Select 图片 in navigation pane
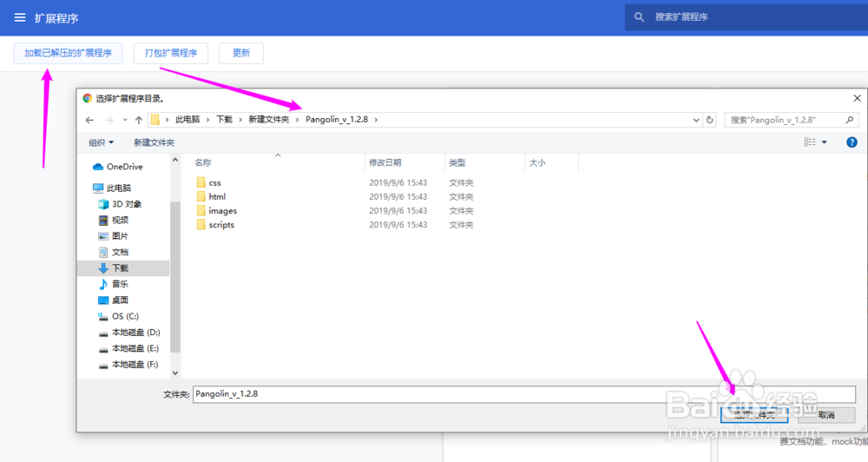The height and width of the screenshot is (462, 868). [114, 236]
